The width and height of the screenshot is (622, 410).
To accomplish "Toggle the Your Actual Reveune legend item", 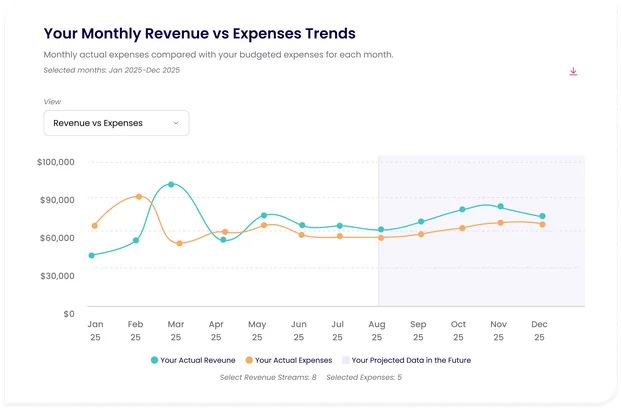I will click(193, 360).
